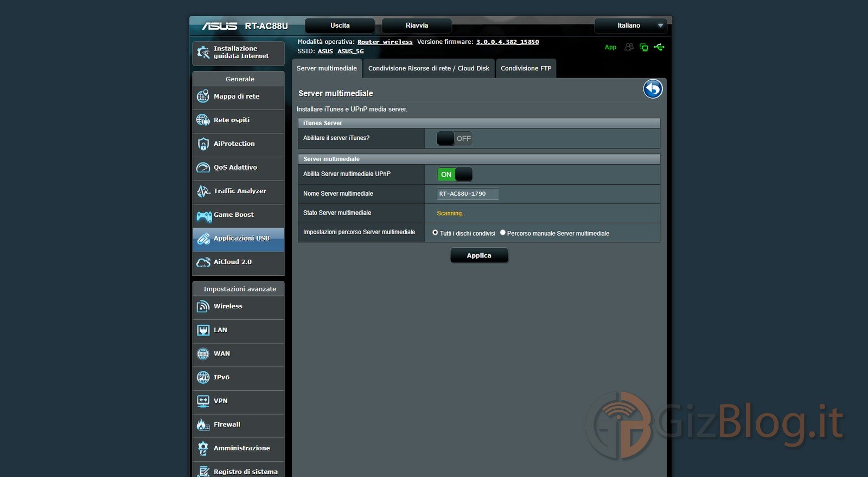Click the blue back arrow icon
Viewport: 868px width, 477px height.
pyautogui.click(x=653, y=89)
